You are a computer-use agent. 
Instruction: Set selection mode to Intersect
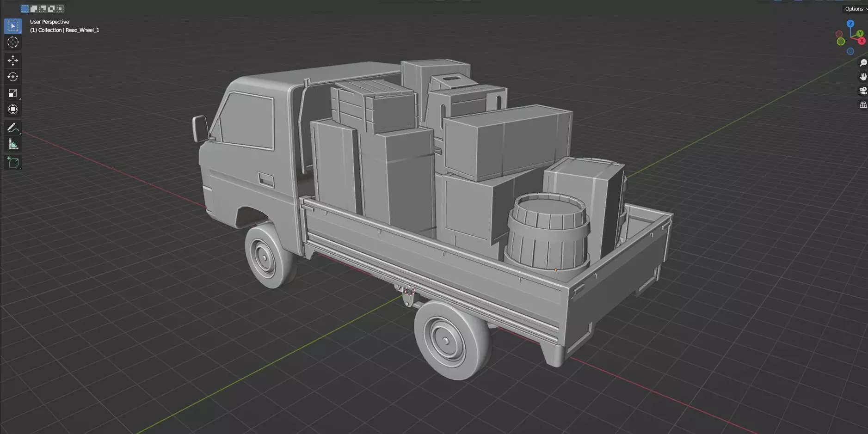pyautogui.click(x=60, y=9)
